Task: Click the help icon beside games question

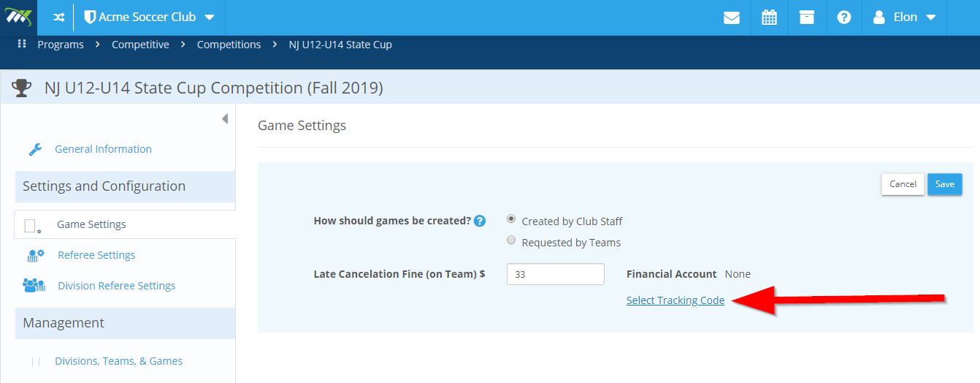Action: click(480, 221)
